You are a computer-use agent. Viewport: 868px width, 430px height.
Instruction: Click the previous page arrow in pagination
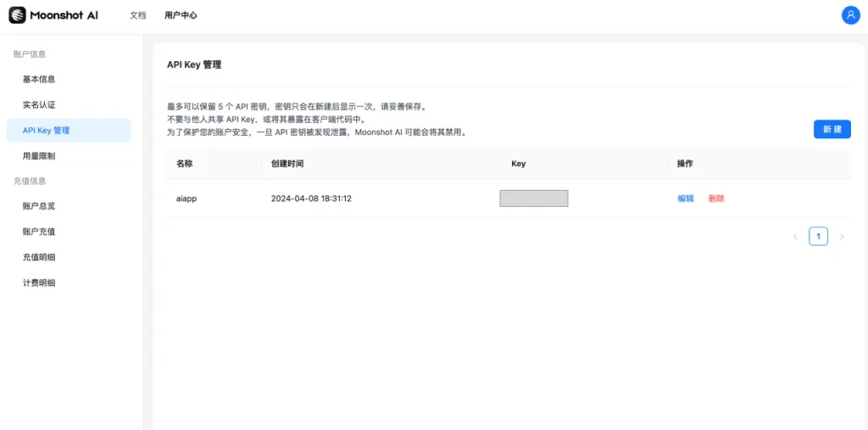[x=795, y=237]
